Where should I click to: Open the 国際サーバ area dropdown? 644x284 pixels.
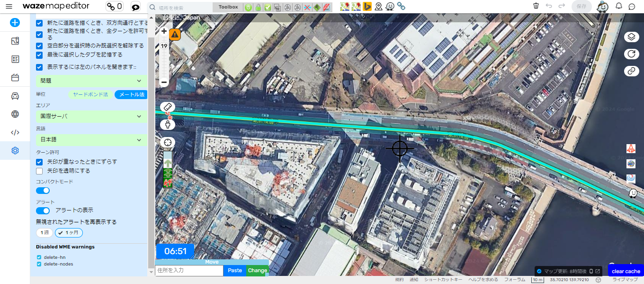pos(92,116)
